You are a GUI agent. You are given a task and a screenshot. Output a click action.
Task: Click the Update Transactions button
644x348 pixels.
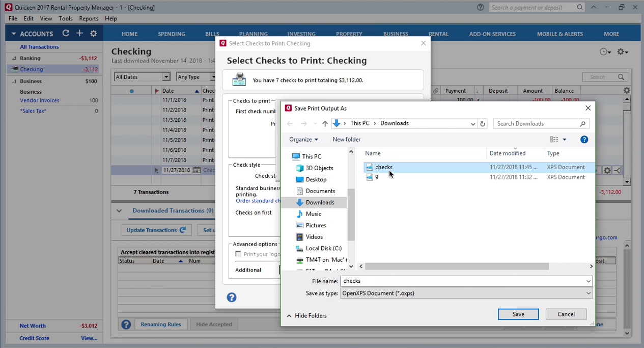pos(156,230)
